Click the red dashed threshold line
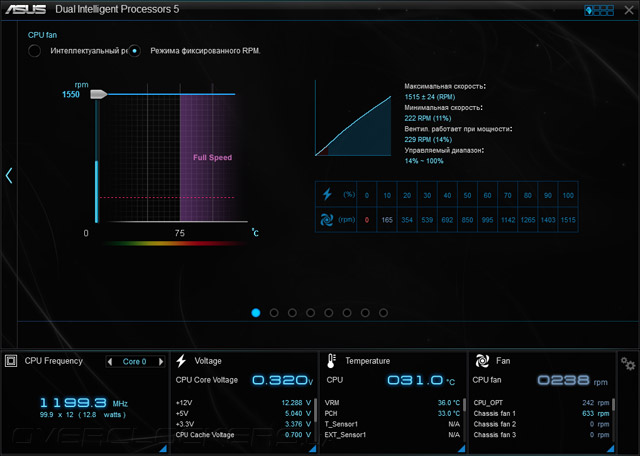640x456 pixels. (167, 198)
